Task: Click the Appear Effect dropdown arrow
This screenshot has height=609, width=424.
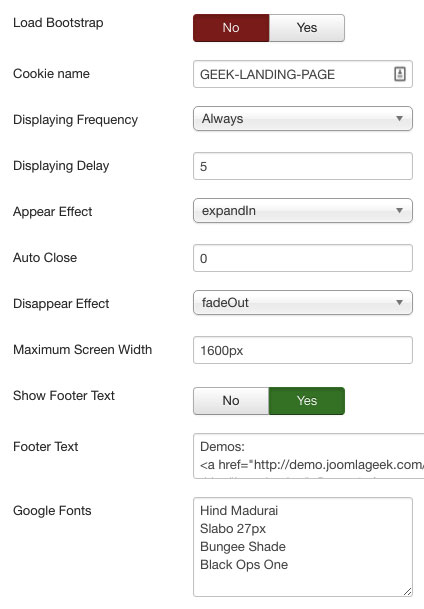Action: 399,211
